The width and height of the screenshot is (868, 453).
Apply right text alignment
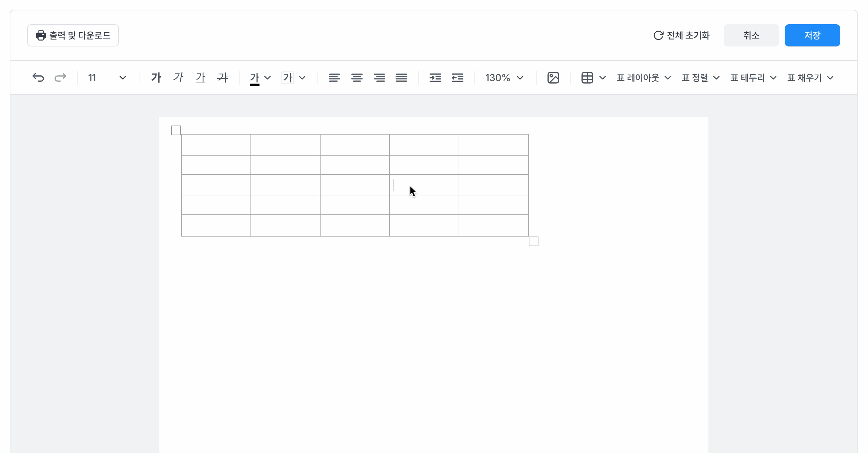[379, 78]
